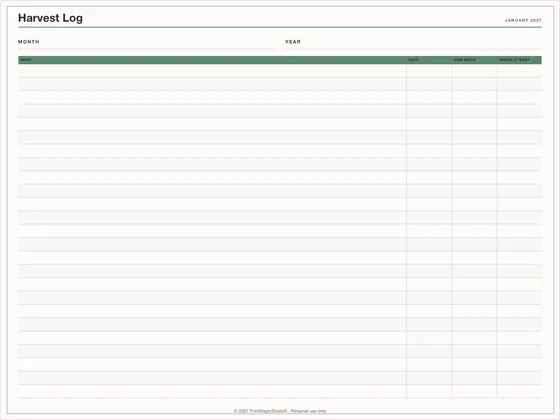The height and width of the screenshot is (420, 560).
Task: Click the "JANUARY 2027" date label
Action: [523, 20]
